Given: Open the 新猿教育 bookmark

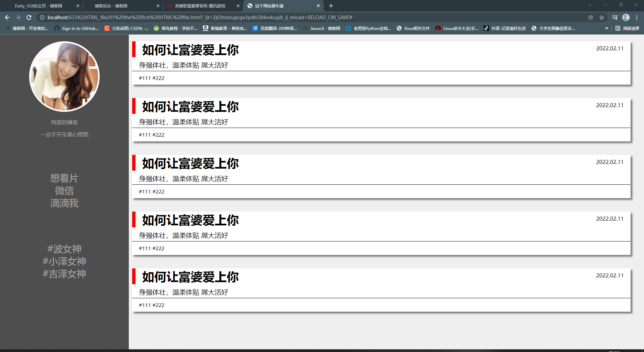Looking at the screenshot, I should 225,29.
